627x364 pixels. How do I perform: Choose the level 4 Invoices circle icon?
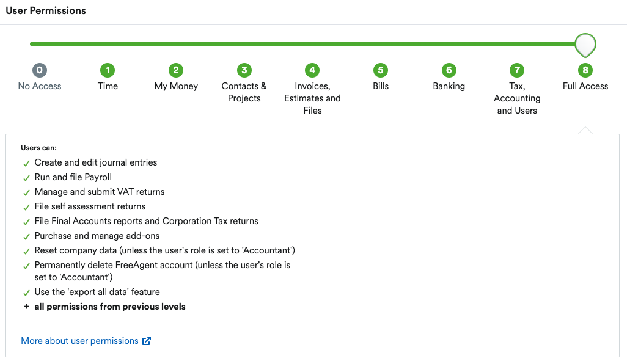click(x=312, y=70)
